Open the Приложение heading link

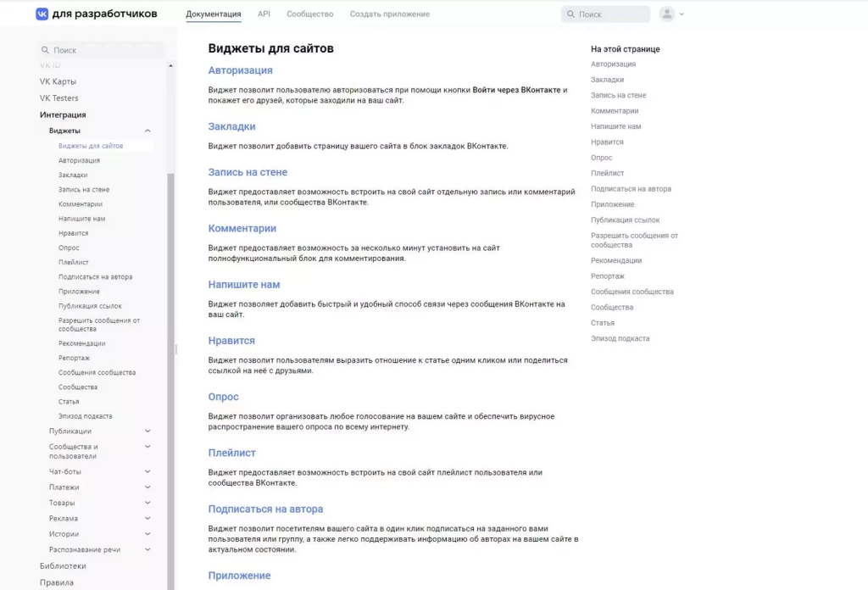tap(239, 576)
